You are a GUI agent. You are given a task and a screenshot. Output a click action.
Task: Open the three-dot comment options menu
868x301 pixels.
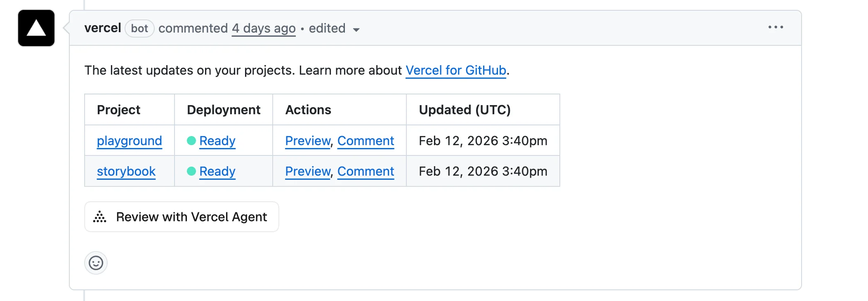[x=776, y=27]
